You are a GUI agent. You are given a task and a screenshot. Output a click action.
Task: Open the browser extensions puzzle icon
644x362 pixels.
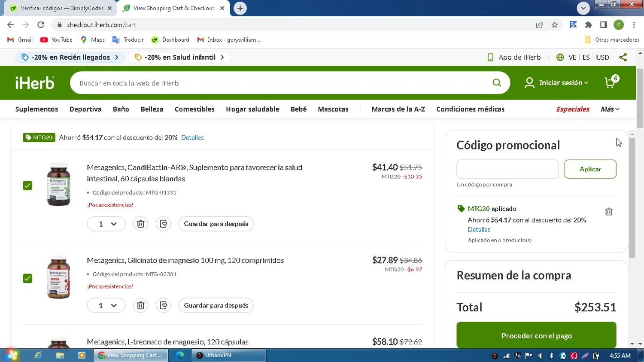[589, 25]
